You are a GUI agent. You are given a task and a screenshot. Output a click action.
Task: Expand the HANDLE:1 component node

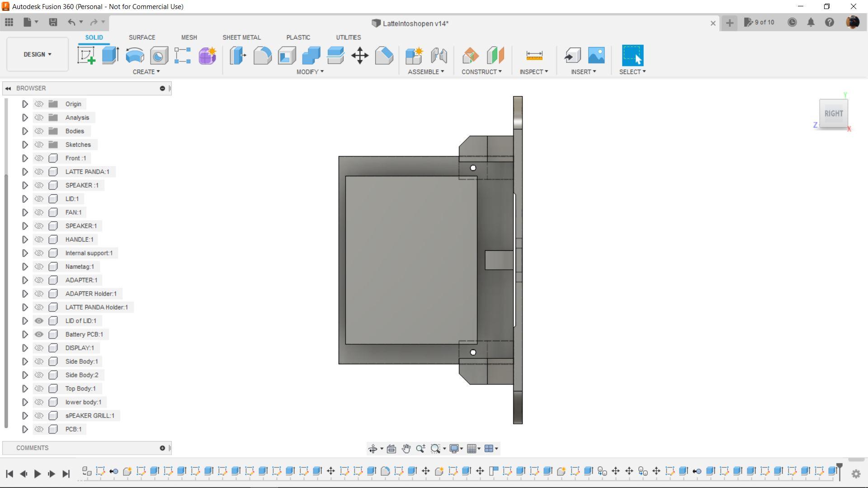click(25, 239)
